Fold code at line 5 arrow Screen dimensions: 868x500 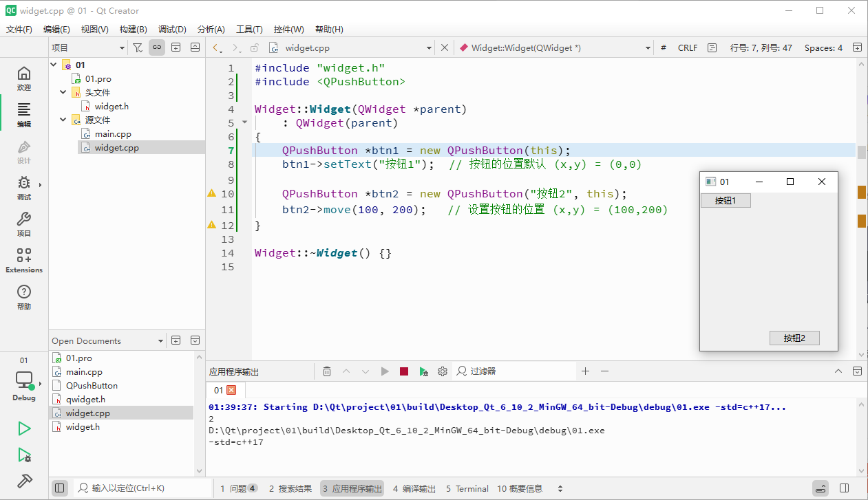244,123
